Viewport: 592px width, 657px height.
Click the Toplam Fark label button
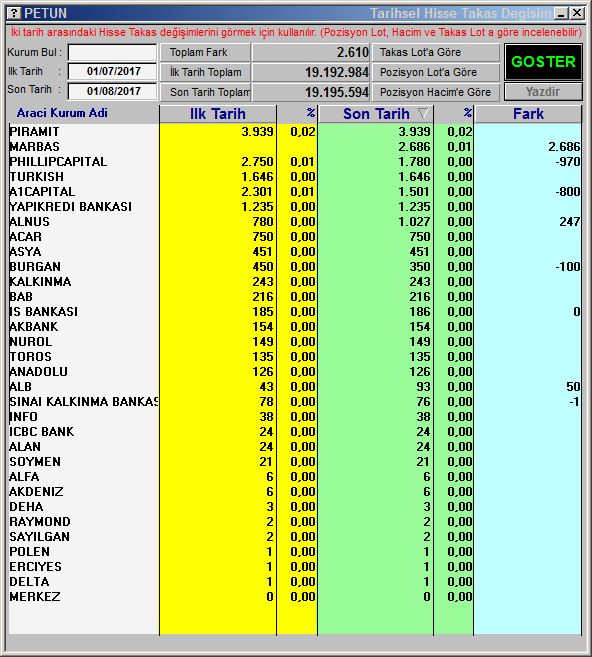tap(205, 52)
